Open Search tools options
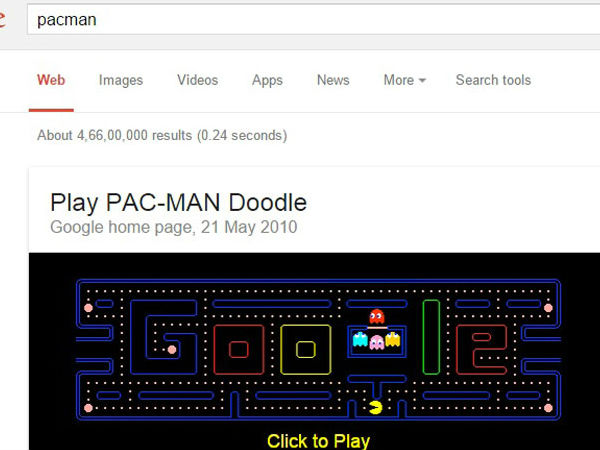 (x=493, y=80)
